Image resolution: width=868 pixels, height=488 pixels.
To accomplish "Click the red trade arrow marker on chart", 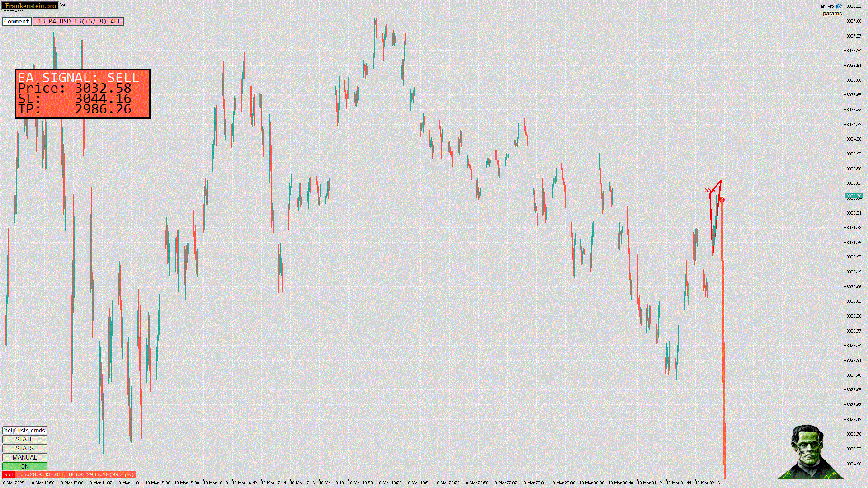I will pos(722,199).
